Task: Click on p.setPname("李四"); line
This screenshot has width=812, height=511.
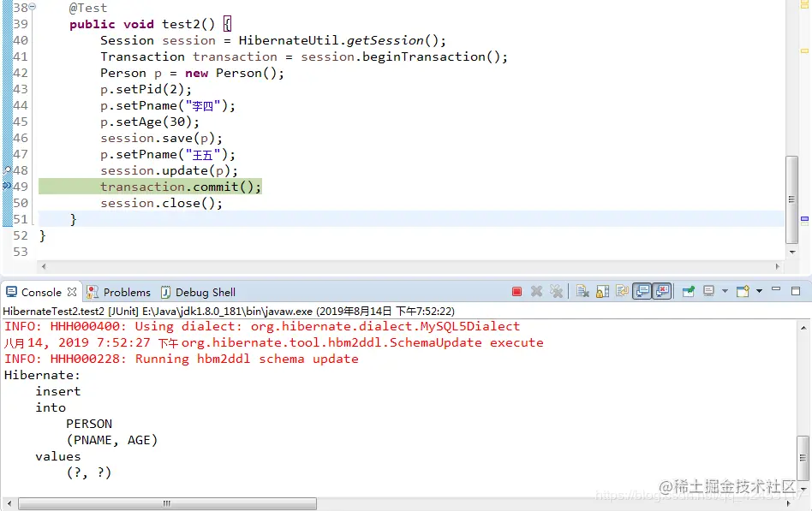Action: 168,105
